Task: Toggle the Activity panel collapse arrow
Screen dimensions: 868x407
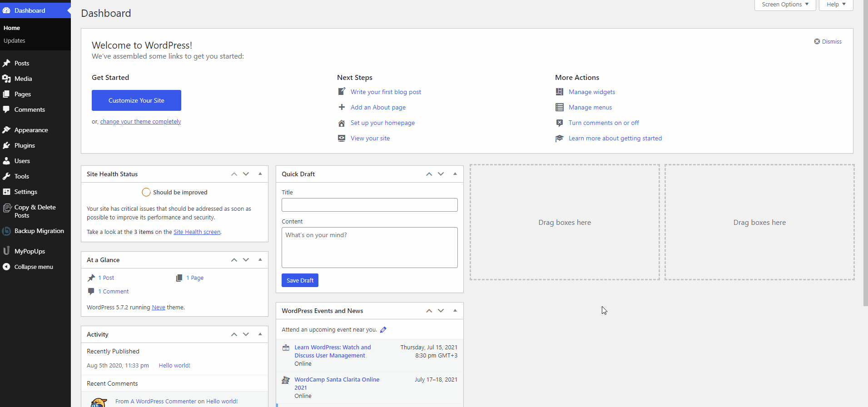Action: (260, 334)
